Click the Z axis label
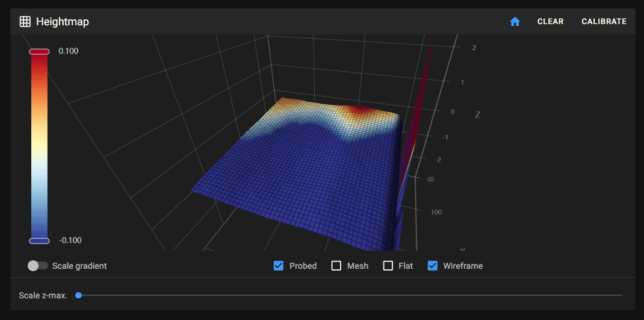This screenshot has height=320, width=644. pos(477,115)
